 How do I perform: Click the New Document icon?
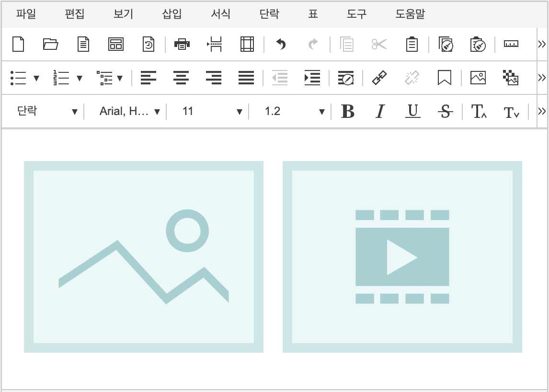pyautogui.click(x=18, y=44)
